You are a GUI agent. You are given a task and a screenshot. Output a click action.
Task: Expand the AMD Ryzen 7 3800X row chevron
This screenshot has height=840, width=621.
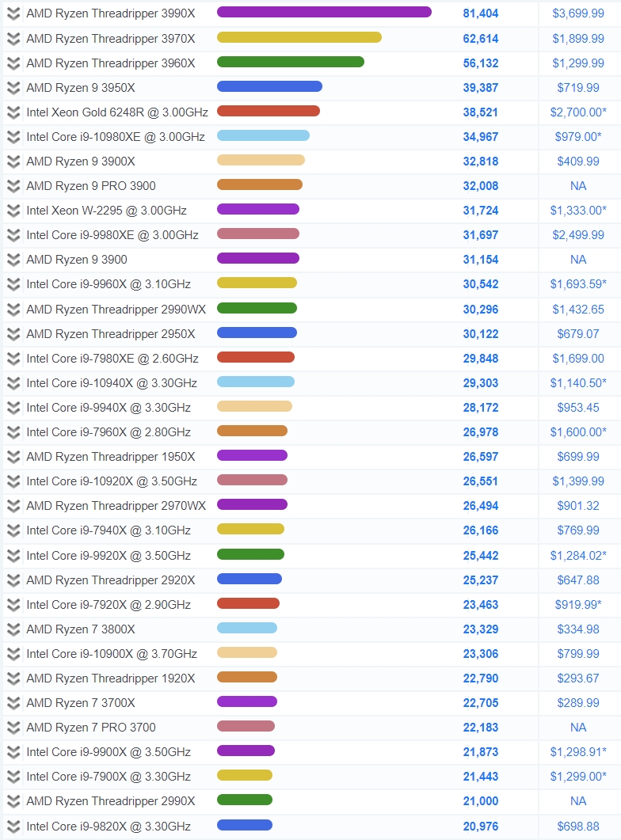(13, 629)
